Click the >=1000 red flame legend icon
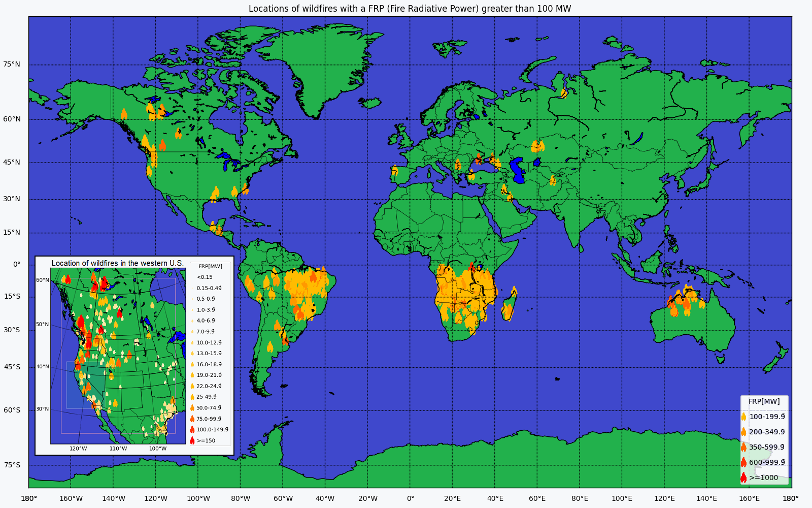Image resolution: width=812 pixels, height=508 pixels. coord(743,478)
